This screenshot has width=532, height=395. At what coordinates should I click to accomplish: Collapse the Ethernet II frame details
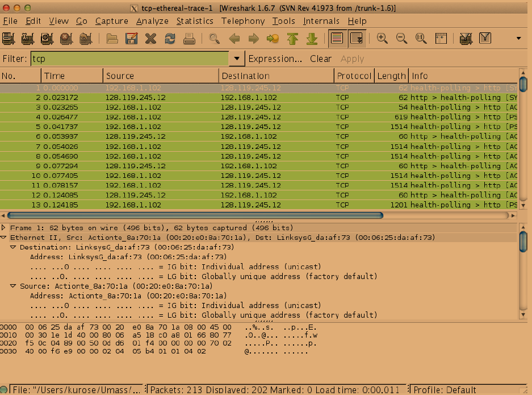(x=5, y=237)
